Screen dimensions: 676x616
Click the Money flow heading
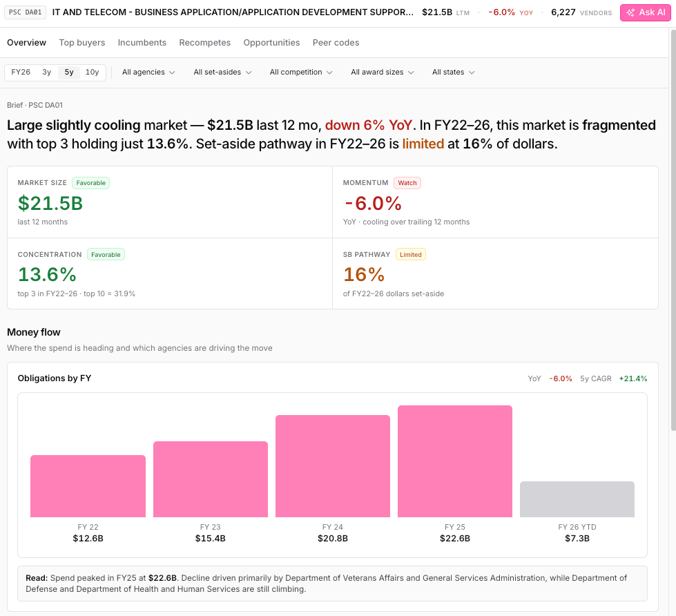pos(34,332)
